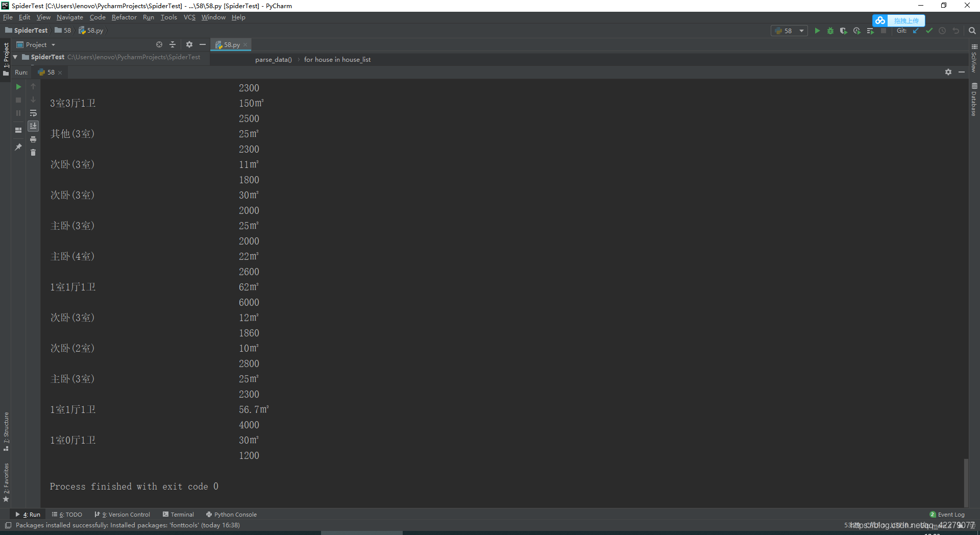Click 'for house in house_list' breadcrumb
This screenshot has height=535, width=980.
pyautogui.click(x=337, y=60)
